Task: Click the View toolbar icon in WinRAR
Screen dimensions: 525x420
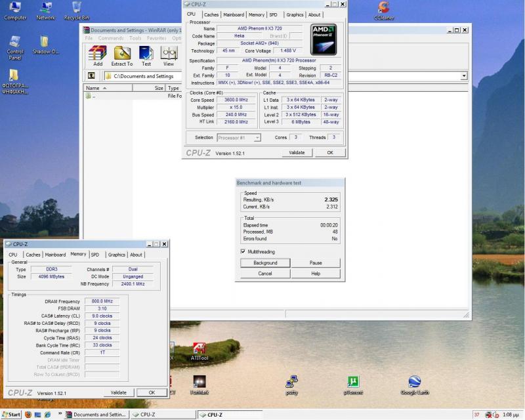Action: click(169, 55)
